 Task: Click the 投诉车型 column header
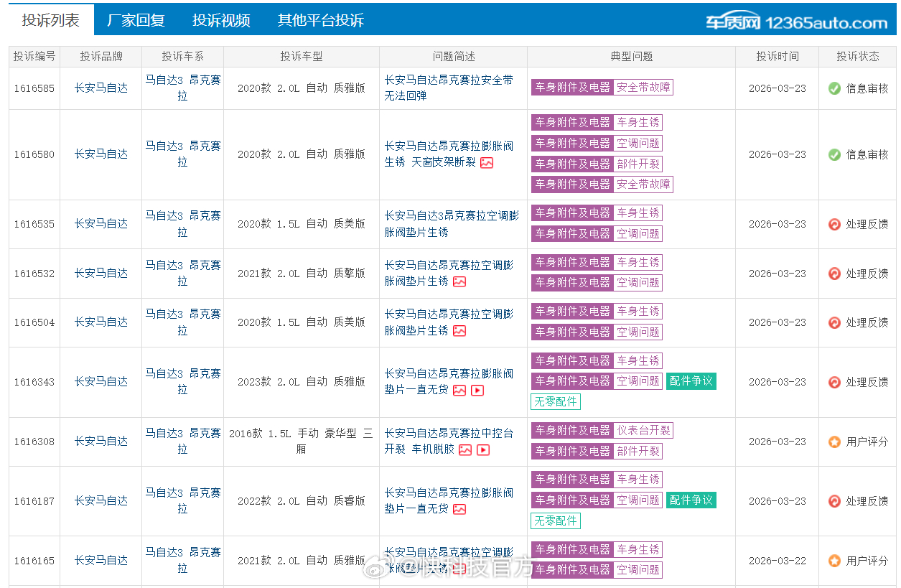[302, 57]
